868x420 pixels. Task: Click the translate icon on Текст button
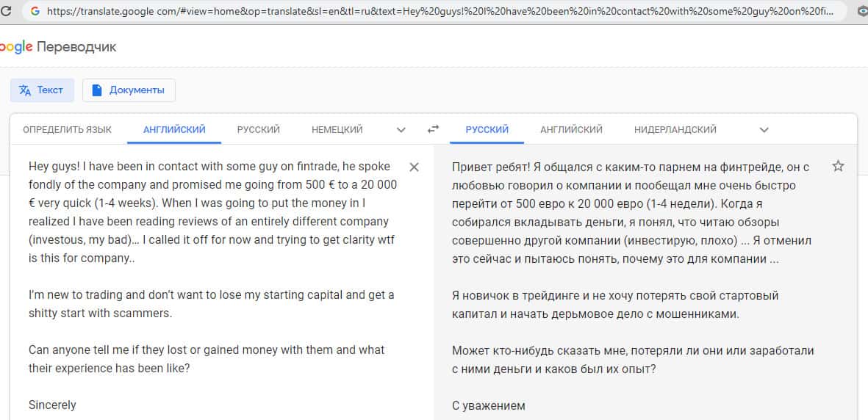(25, 90)
